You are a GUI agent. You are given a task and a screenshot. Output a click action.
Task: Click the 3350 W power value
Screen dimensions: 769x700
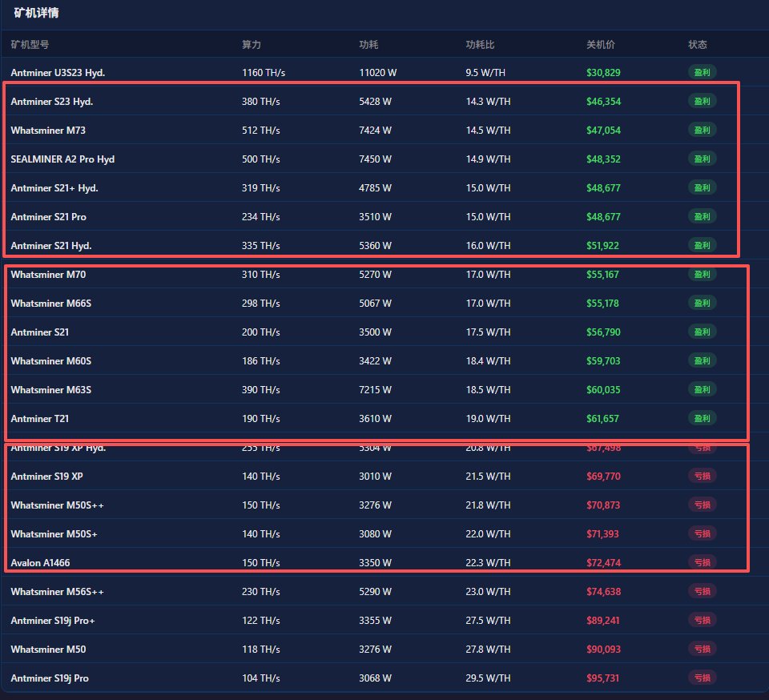[375, 563]
